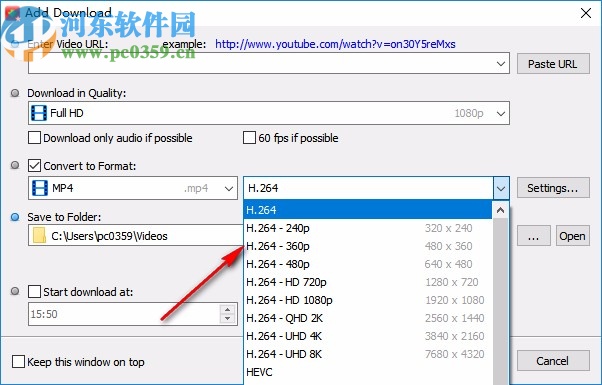
Task: Click the folder icon in Save to Folder field
Action: pos(39,236)
